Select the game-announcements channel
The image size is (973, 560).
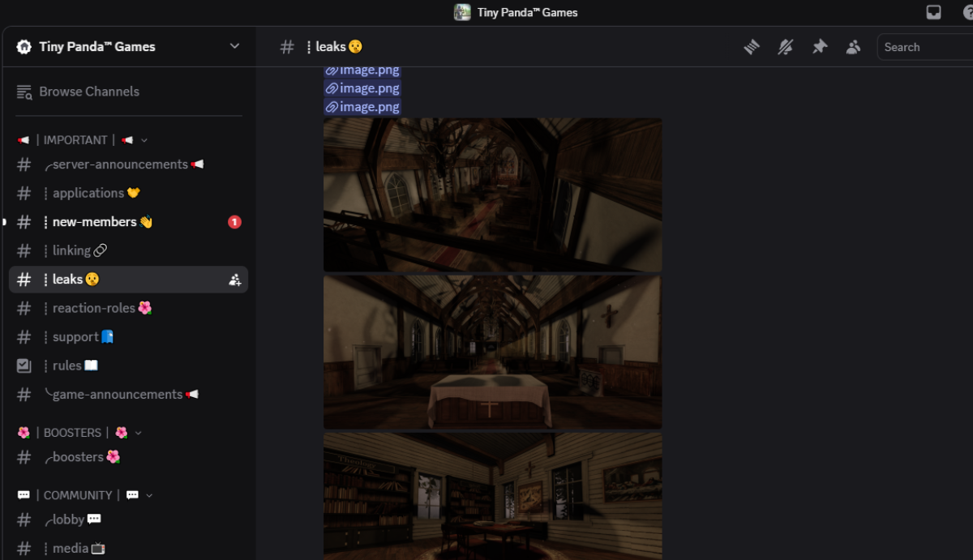[x=129, y=395]
